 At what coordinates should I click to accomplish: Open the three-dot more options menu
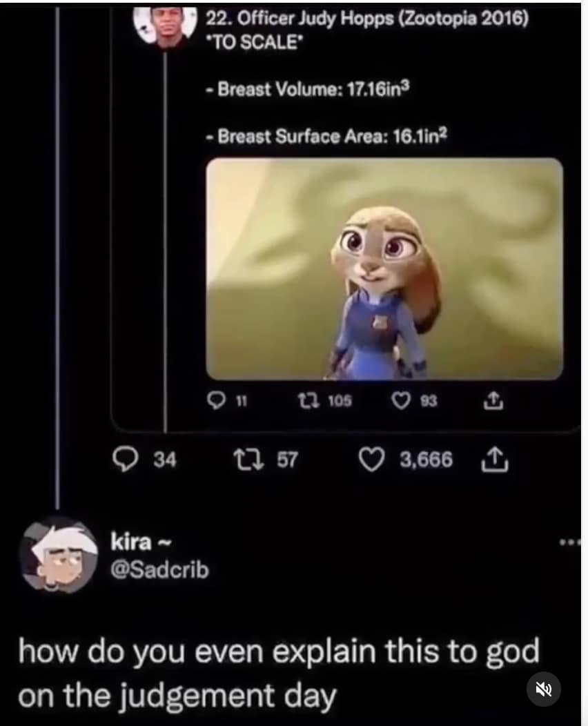[570, 542]
